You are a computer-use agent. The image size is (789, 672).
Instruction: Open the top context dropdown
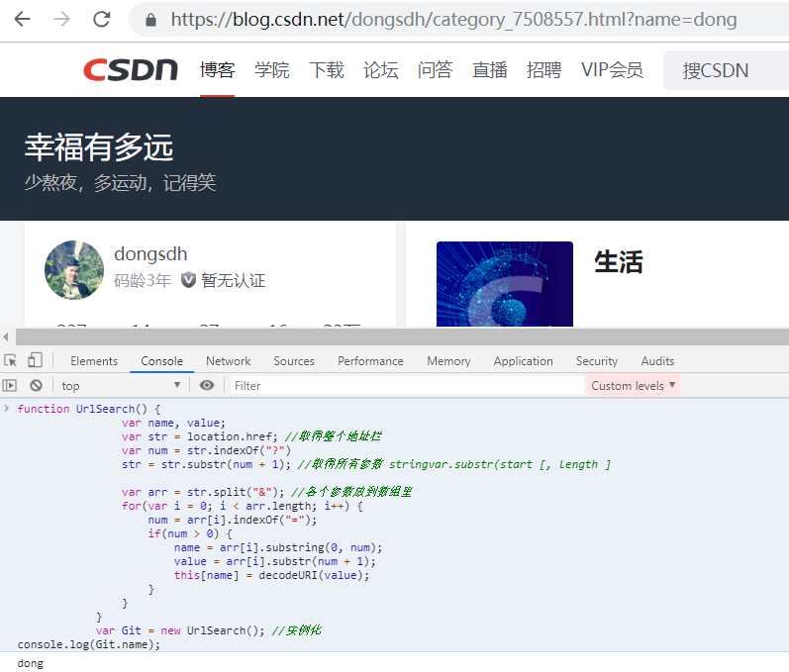120,385
